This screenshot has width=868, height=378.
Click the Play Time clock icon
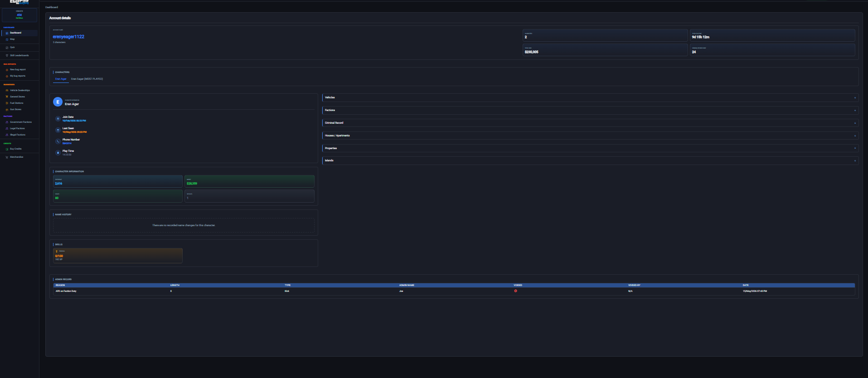tap(58, 153)
